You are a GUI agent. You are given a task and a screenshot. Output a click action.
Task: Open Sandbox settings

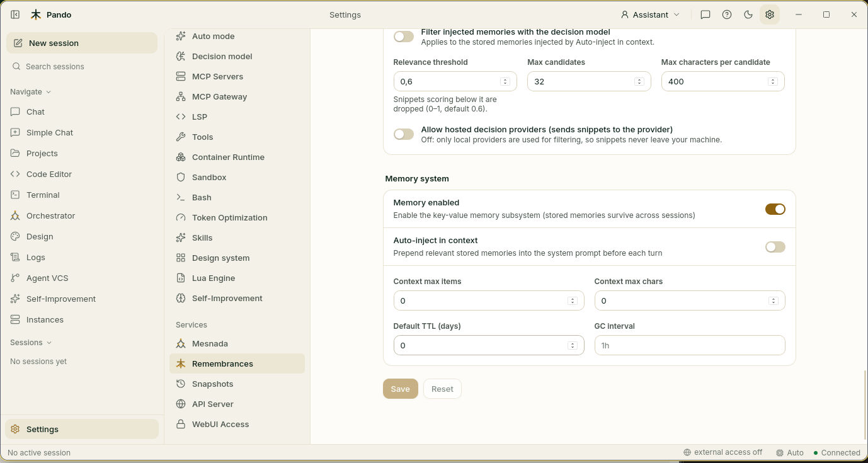(237, 177)
